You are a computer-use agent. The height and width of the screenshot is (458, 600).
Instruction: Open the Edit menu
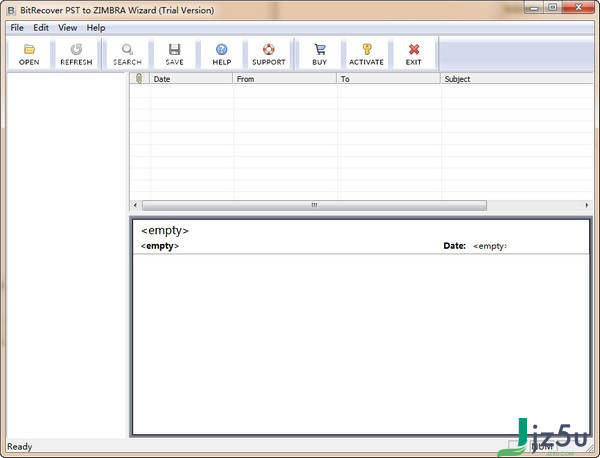(x=41, y=28)
